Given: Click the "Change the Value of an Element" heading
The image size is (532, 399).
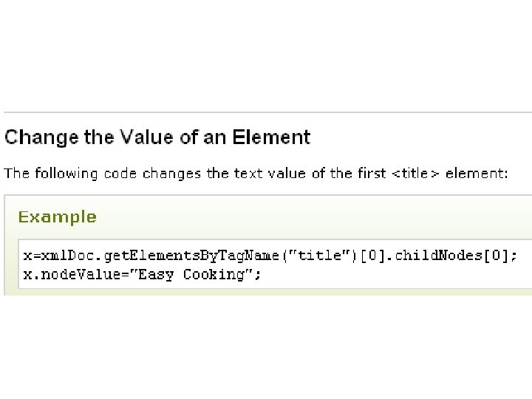Looking at the screenshot, I should 157,137.
